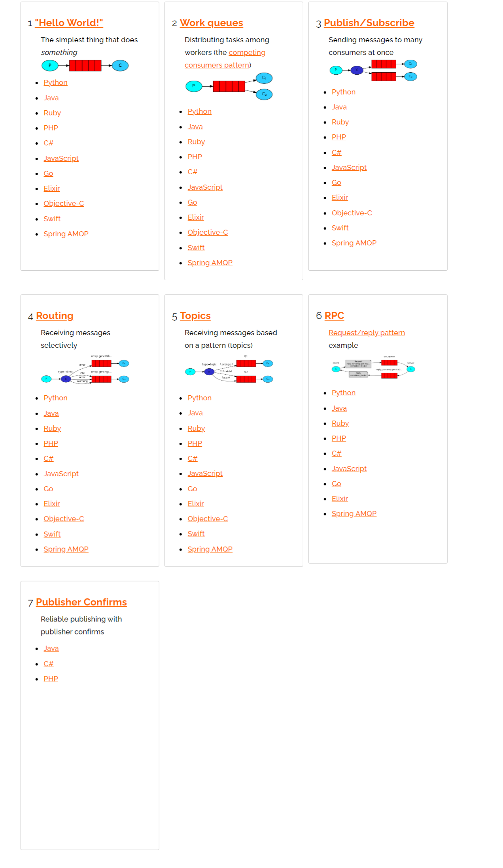Screen dimensions: 503x868
Task: Choose Spring AMQP in the RPC list
Action: click(x=354, y=514)
